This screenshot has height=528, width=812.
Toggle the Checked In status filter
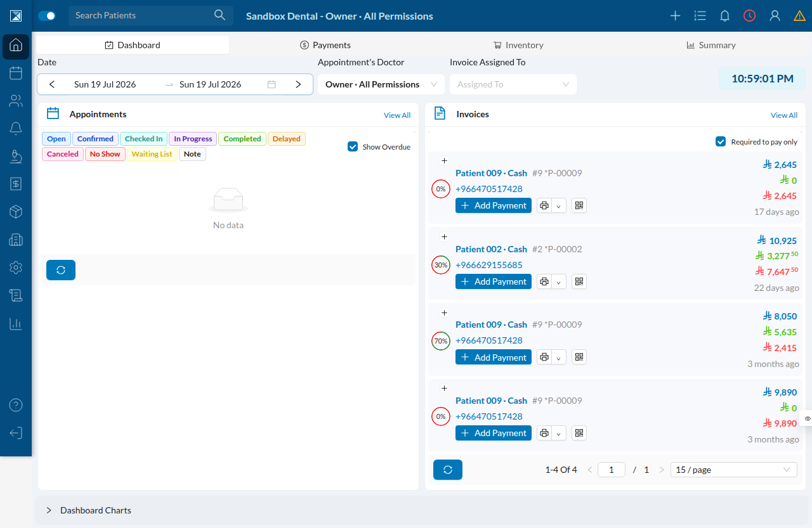click(143, 139)
